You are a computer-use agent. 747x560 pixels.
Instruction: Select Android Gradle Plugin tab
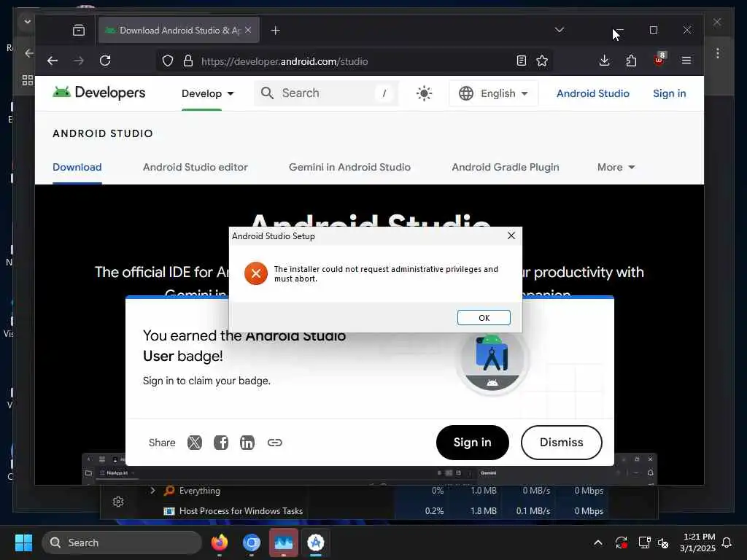(x=506, y=167)
